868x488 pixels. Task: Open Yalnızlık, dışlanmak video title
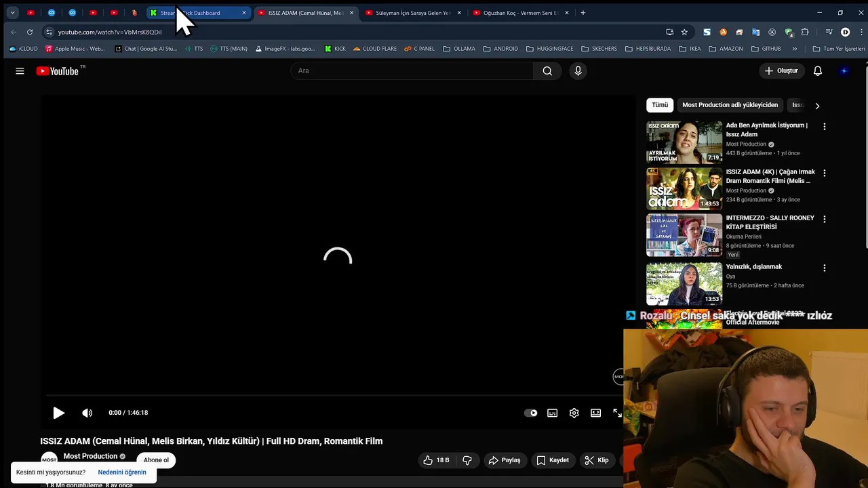point(754,267)
